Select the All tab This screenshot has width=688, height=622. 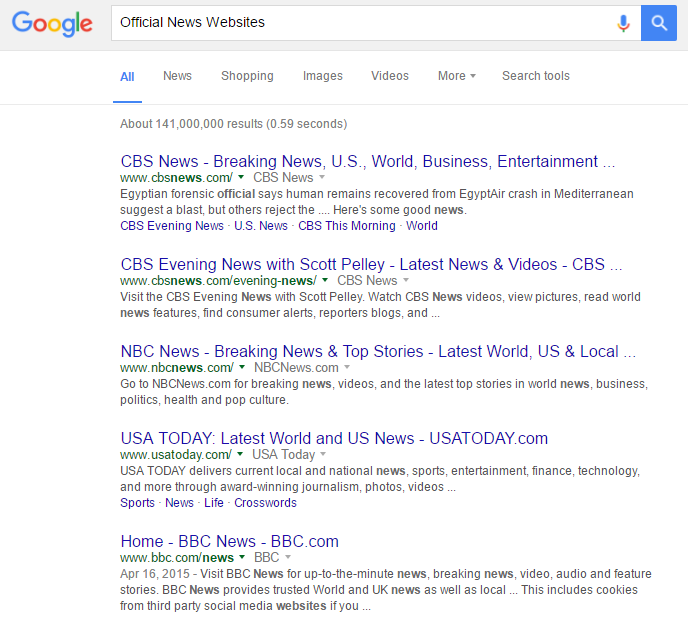click(x=127, y=77)
